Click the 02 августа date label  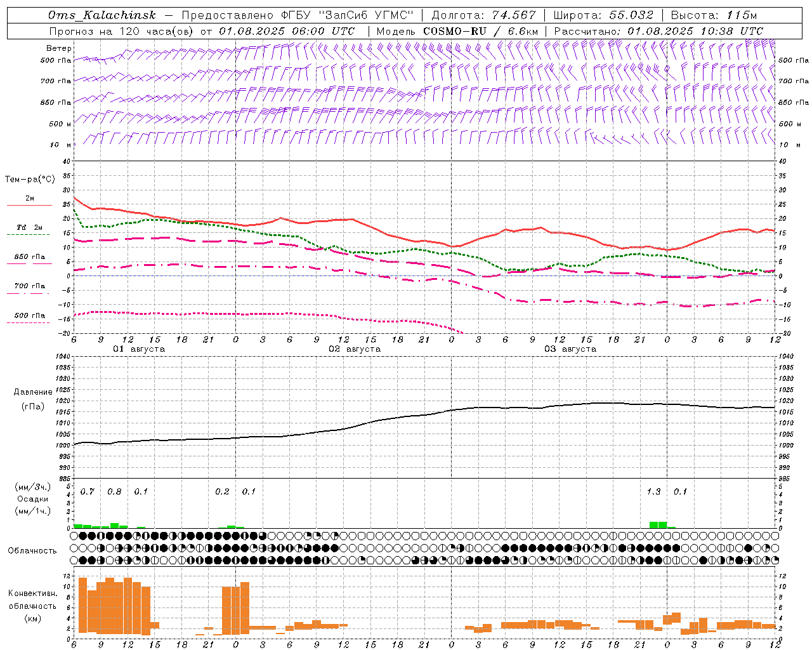(x=355, y=349)
